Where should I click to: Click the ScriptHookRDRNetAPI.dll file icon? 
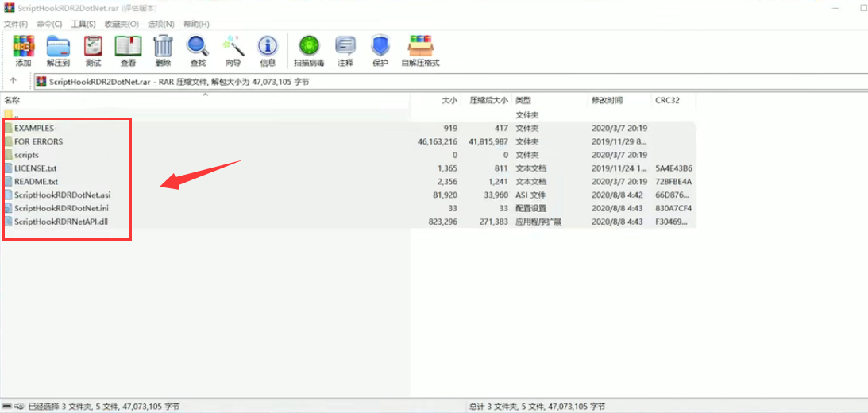[8, 222]
